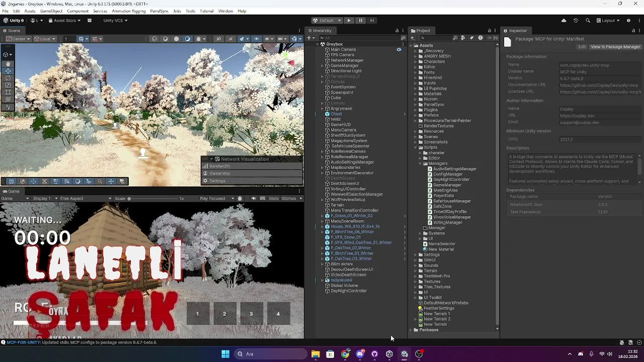Click the Hierarchy search field
Viewport: 644px width, 362px height.
(359, 38)
